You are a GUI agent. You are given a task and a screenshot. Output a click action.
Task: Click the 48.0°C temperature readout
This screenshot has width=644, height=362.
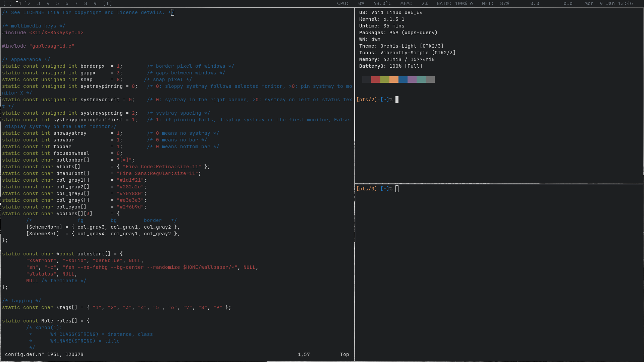coord(382,3)
